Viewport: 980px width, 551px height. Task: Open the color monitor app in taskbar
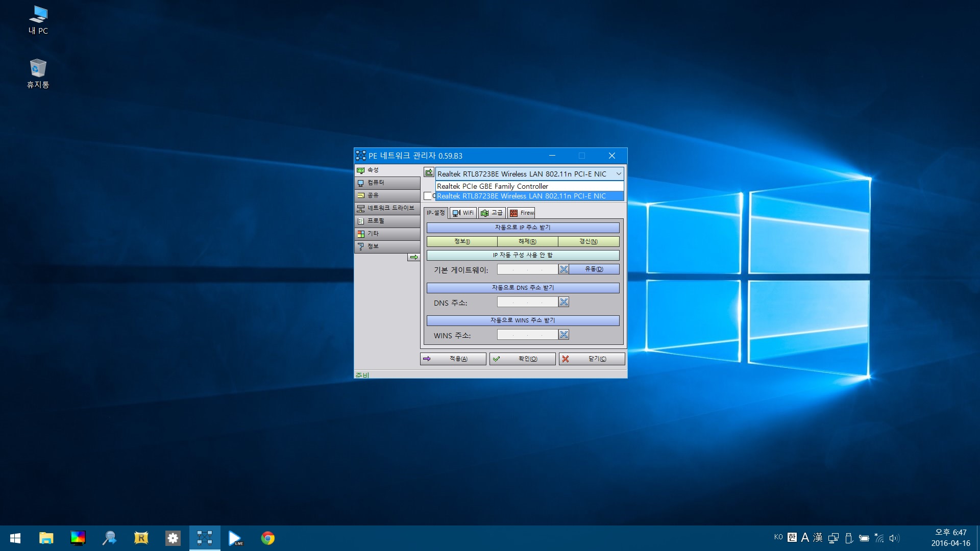[x=78, y=538]
